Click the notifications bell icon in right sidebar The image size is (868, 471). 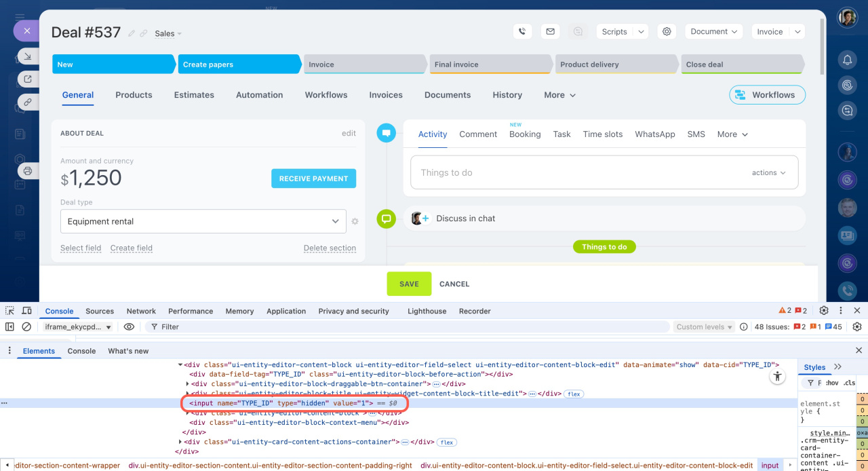pyautogui.click(x=847, y=60)
